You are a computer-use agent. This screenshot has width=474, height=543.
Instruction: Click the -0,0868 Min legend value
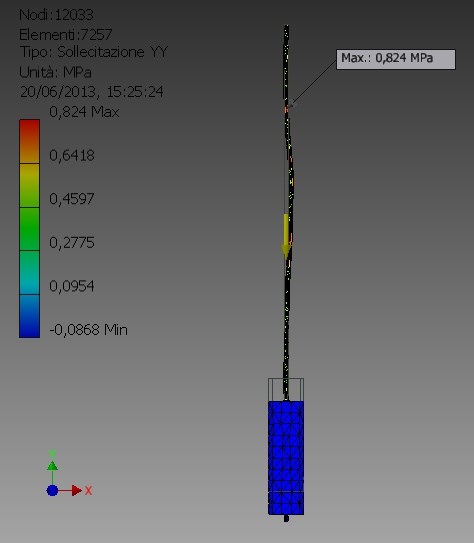[x=88, y=329]
